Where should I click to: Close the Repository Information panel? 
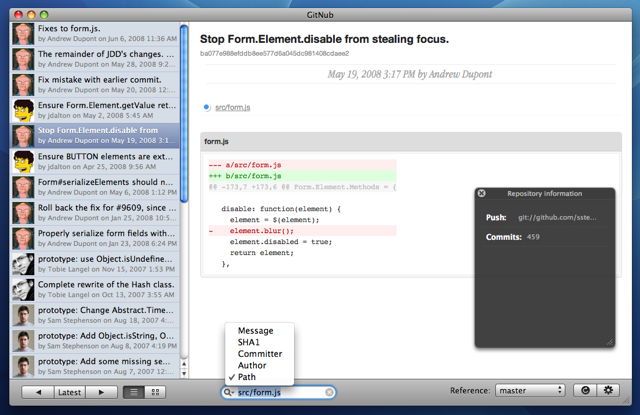point(482,193)
